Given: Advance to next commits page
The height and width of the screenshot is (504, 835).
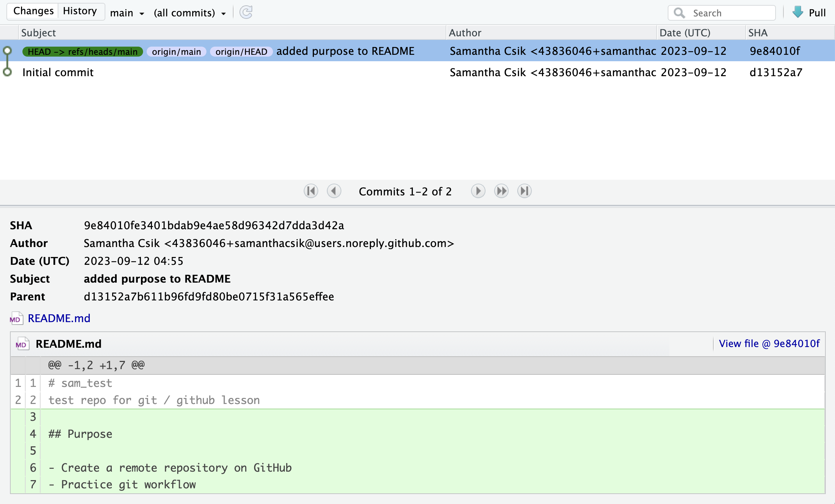Looking at the screenshot, I should tap(478, 191).
